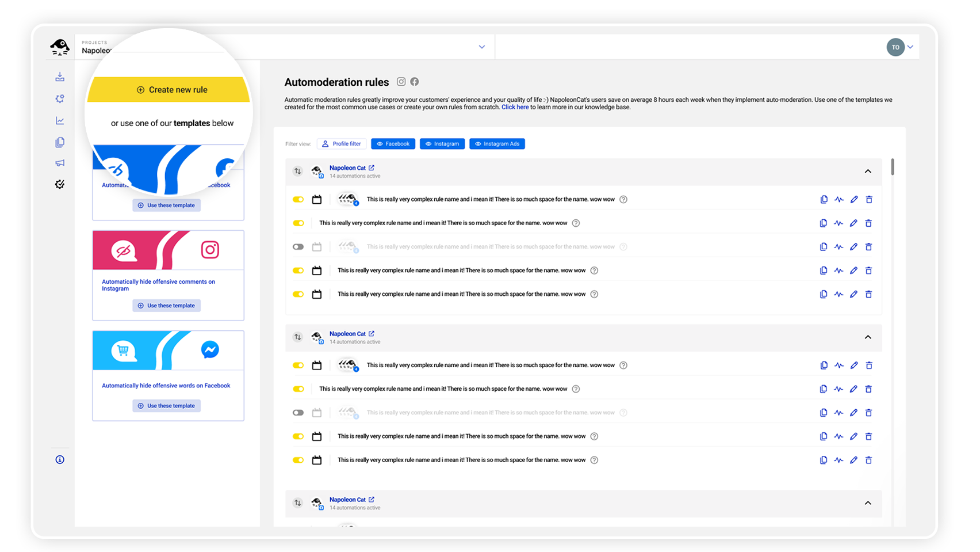Click sort arrows icon of third Napoleon Cat group
This screenshot has height=552, width=980.
tap(297, 502)
